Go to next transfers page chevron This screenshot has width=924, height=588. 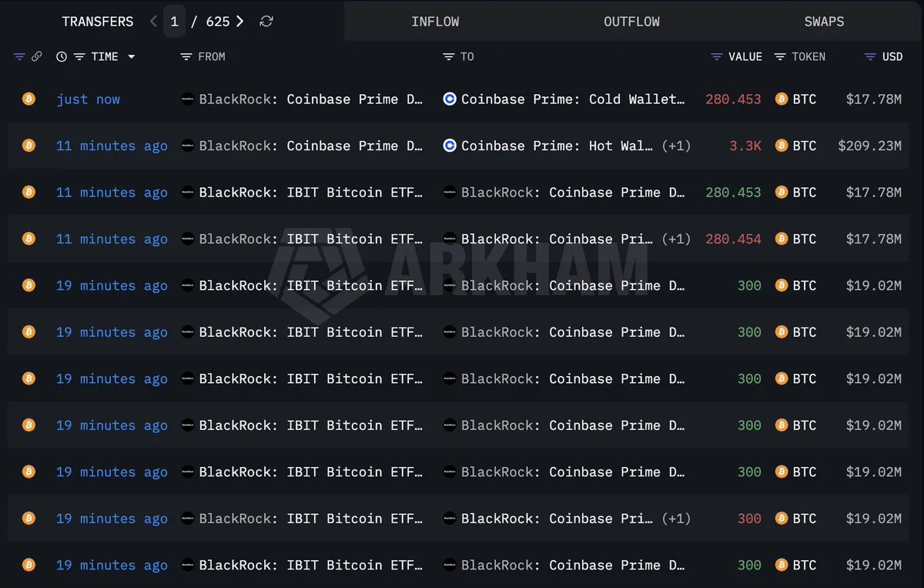[x=240, y=22]
